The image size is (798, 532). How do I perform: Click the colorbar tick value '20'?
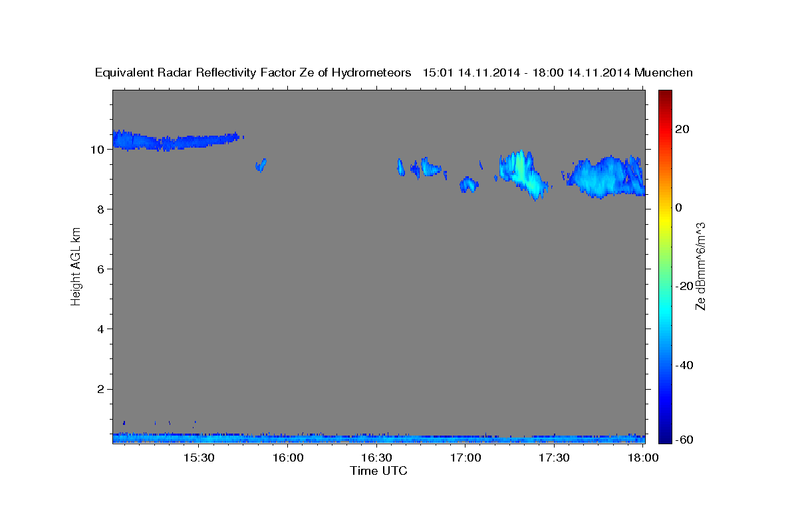[x=682, y=129]
